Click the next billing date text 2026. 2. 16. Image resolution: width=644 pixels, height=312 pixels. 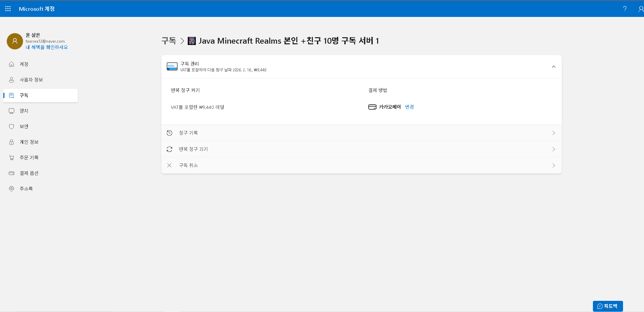tap(242, 70)
